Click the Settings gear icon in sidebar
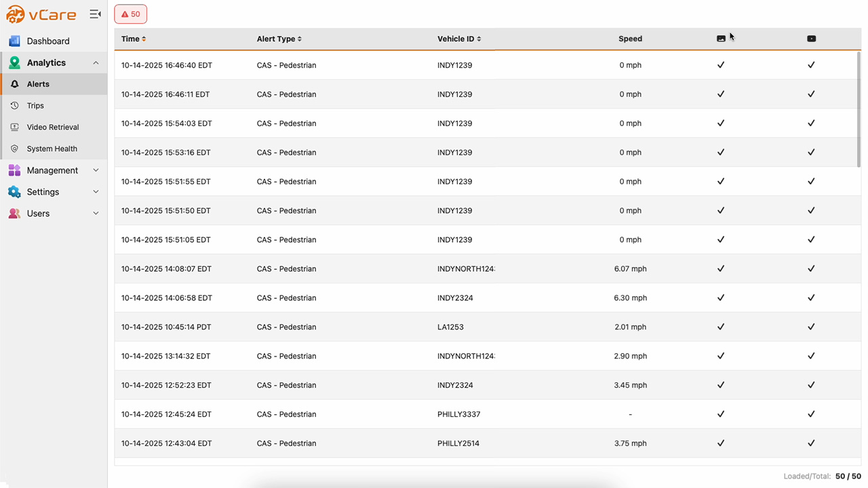This screenshot has height=488, width=868. click(x=14, y=192)
